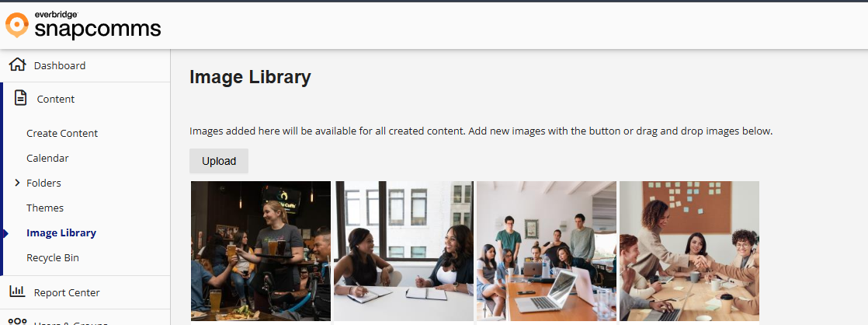The image size is (868, 325).
Task: Open the Folders tree item
Action: pos(43,183)
